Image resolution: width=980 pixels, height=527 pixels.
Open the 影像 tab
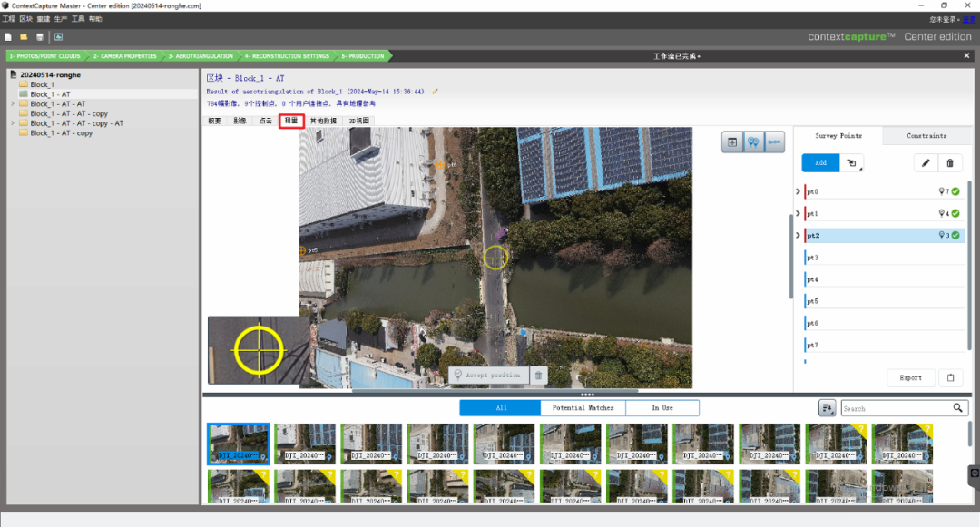pos(240,121)
